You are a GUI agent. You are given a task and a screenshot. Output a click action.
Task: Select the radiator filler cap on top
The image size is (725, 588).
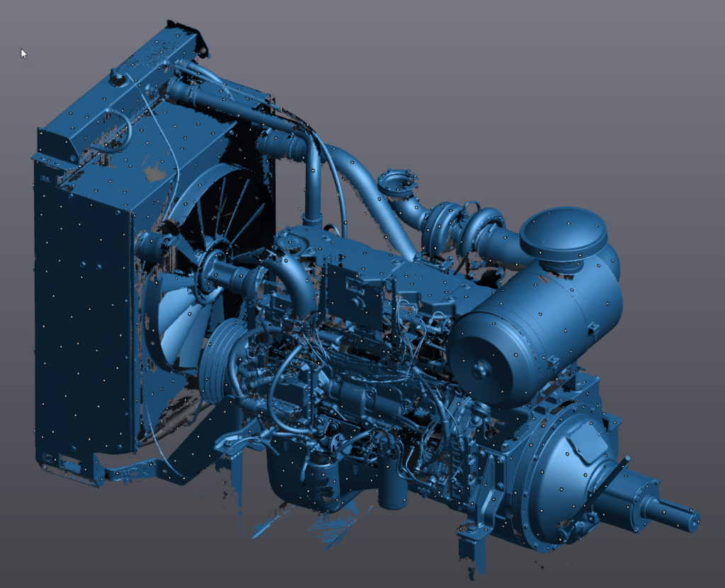tap(118, 75)
